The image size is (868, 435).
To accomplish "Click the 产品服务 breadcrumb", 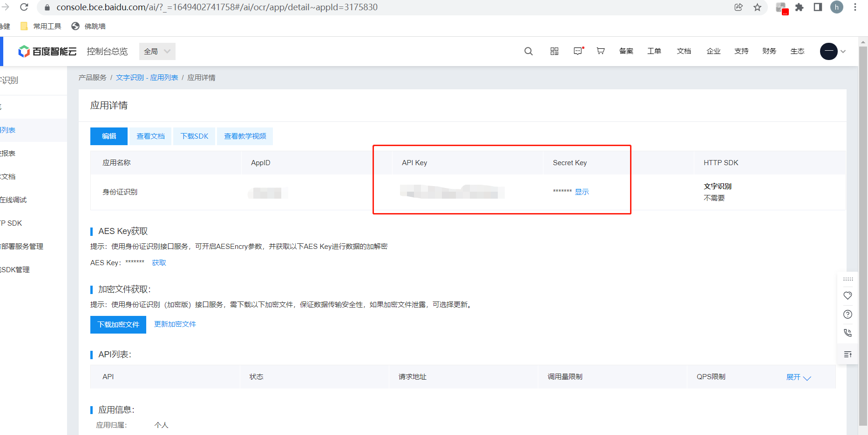I will coord(92,78).
